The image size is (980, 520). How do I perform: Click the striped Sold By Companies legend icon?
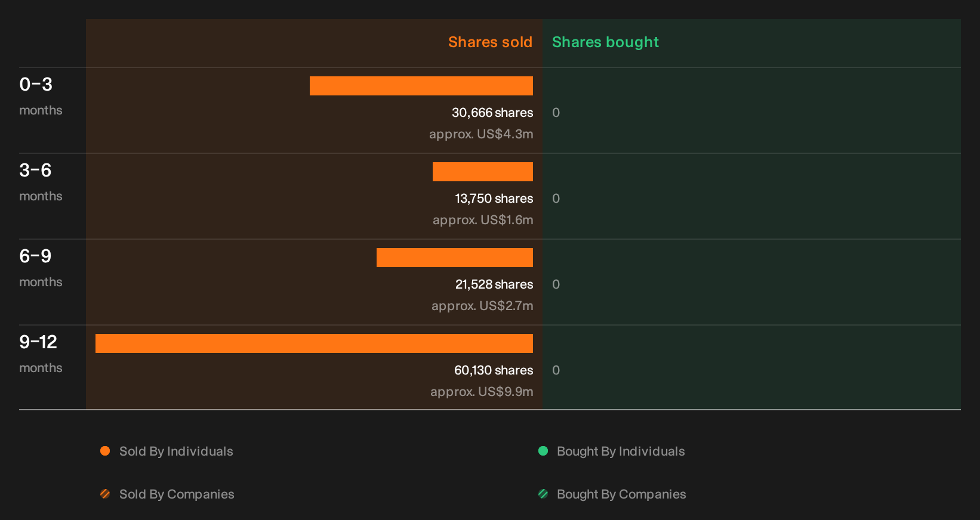click(105, 494)
